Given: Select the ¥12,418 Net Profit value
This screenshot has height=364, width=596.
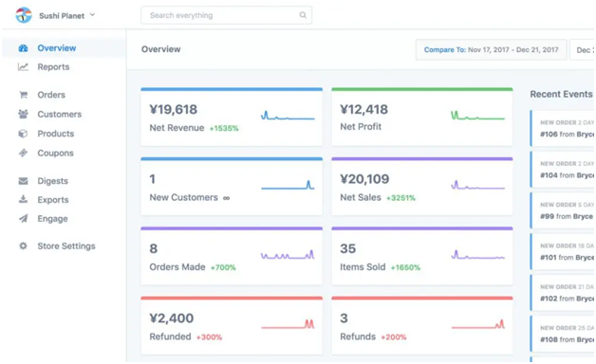Looking at the screenshot, I should 364,110.
